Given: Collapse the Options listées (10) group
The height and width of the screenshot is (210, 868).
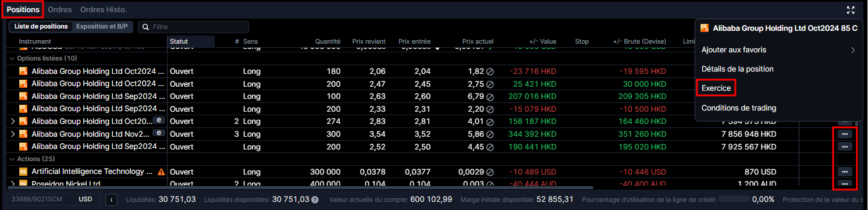Looking at the screenshot, I should pyautogui.click(x=12, y=59).
